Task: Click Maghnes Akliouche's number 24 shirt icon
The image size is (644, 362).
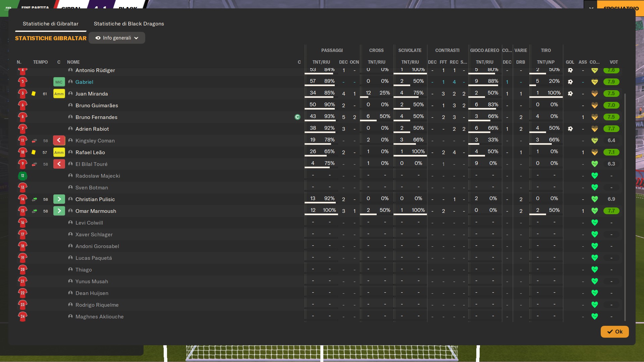Action: (22, 316)
